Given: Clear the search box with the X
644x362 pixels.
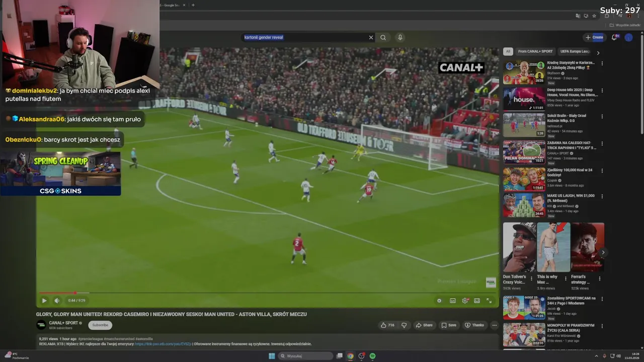Looking at the screenshot, I should coord(371,37).
